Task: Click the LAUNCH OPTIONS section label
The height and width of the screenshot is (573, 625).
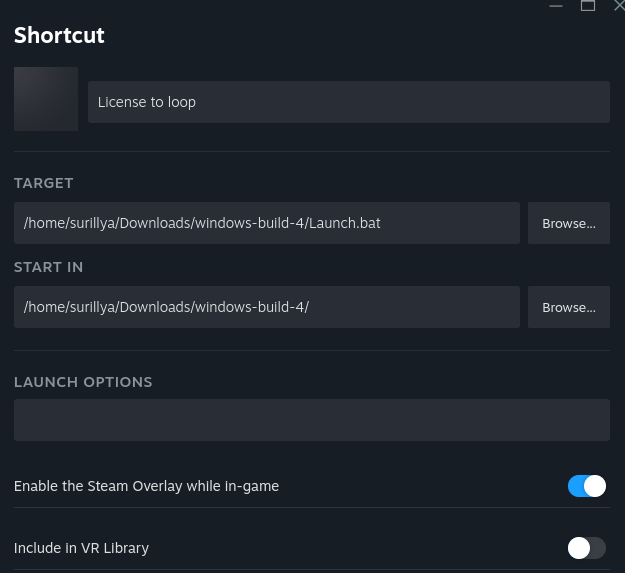Action: click(83, 382)
